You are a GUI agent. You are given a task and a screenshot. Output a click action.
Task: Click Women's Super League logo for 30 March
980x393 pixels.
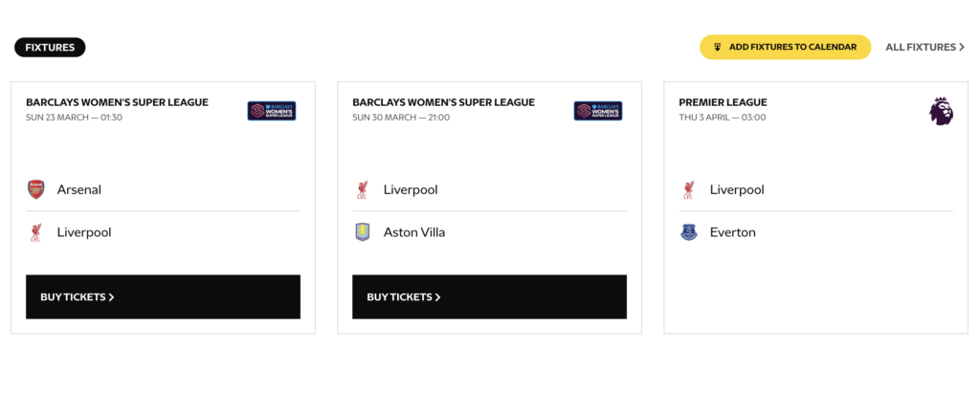pyautogui.click(x=598, y=111)
